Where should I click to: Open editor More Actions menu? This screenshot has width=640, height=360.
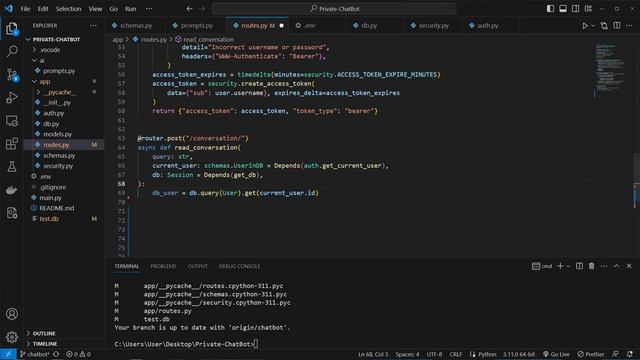[629, 26]
